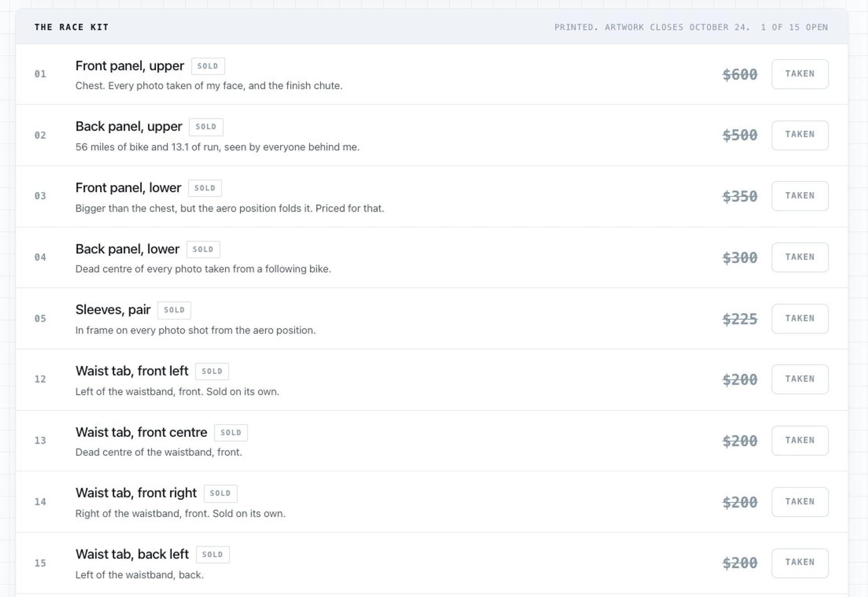
Task: Click the TAKEN button for Back panel, upper
Action: pos(800,135)
